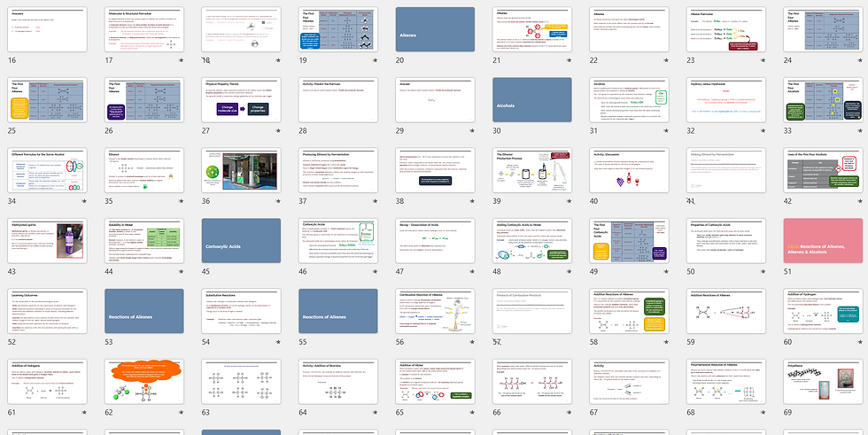This screenshot has height=435, width=868.
Task: Select the Hydroxy versus Hydroxide slide thumbnail
Action: click(726, 100)
